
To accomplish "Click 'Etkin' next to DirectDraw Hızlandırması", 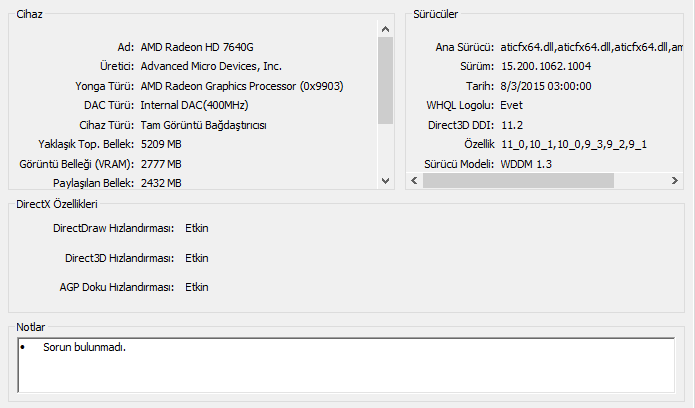I will pyautogui.click(x=197, y=228).
